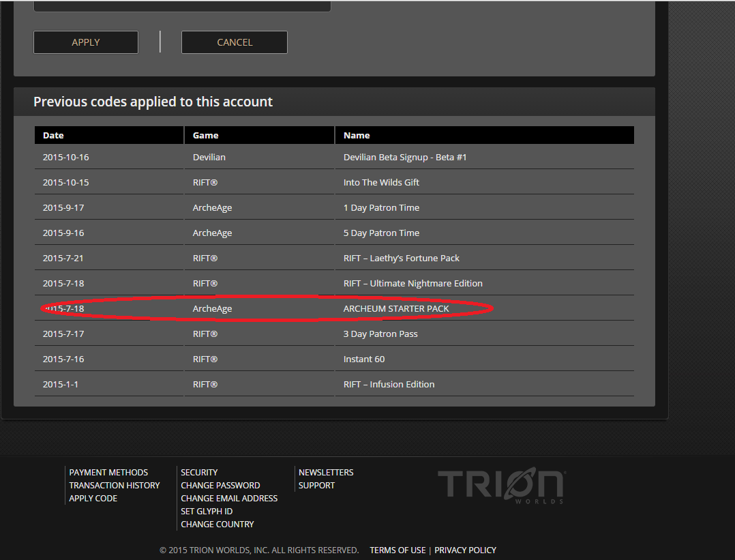This screenshot has height=560, width=735.
Task: Select CHANGE PASSWORD link
Action: [220, 486]
